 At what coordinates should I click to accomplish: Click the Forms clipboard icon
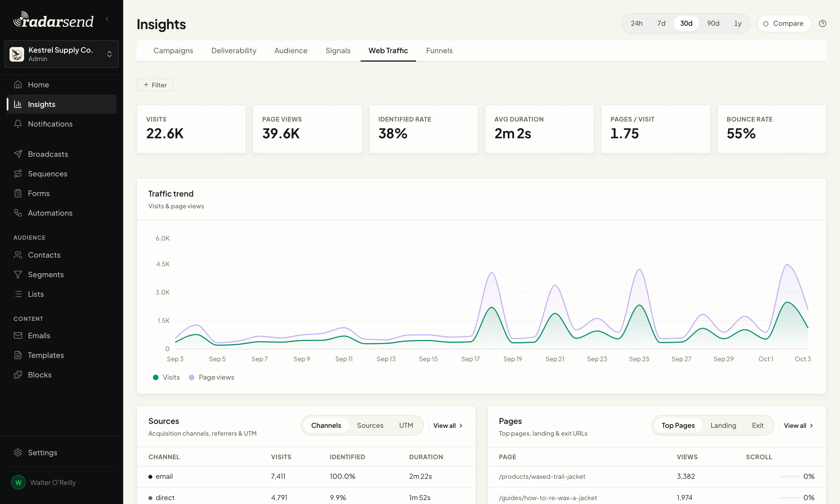pos(18,193)
